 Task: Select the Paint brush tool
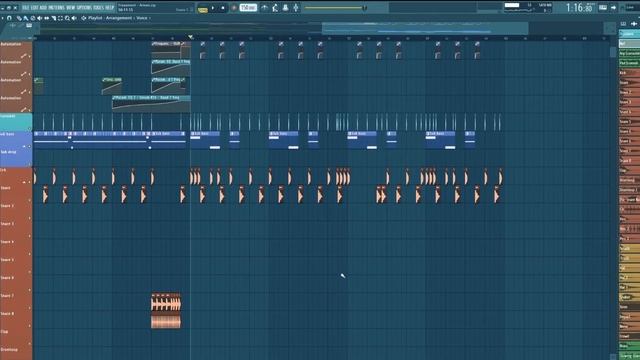[x=26, y=18]
